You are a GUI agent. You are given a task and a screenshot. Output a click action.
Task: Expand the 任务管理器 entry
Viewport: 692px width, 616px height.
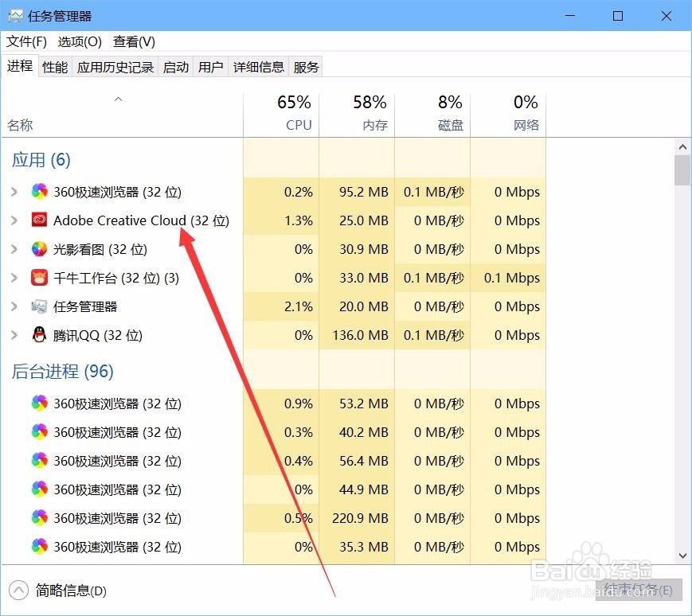tap(14, 306)
